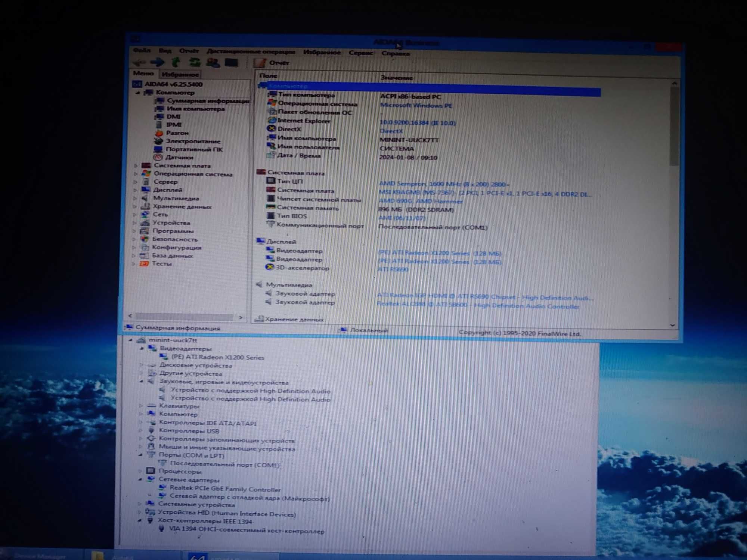
Task: Open the Справка menu
Action: (396, 53)
